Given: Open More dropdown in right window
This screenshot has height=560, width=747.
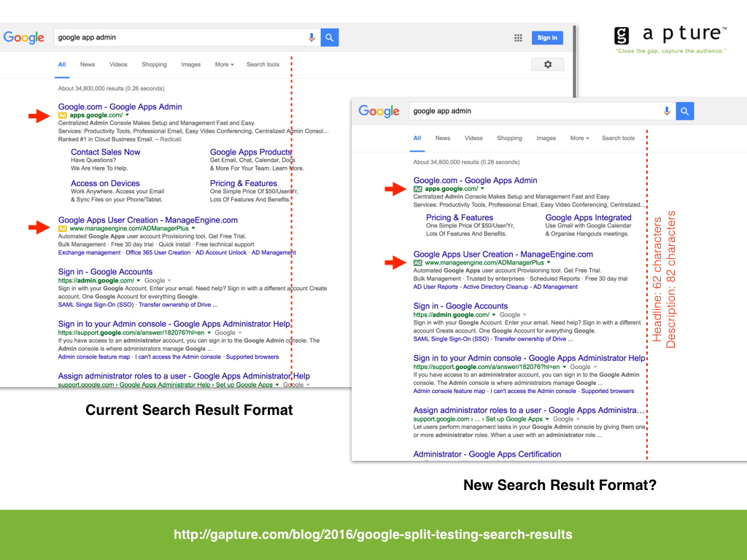Looking at the screenshot, I should point(580,138).
